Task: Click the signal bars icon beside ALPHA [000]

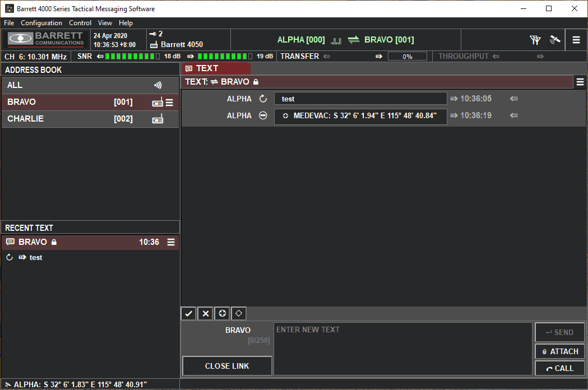Action: click(x=336, y=40)
